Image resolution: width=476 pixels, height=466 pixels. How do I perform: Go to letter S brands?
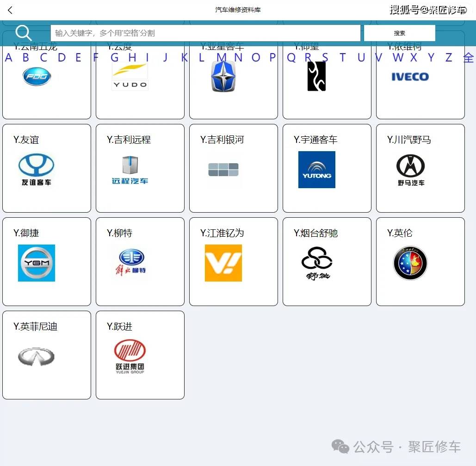[x=325, y=57]
